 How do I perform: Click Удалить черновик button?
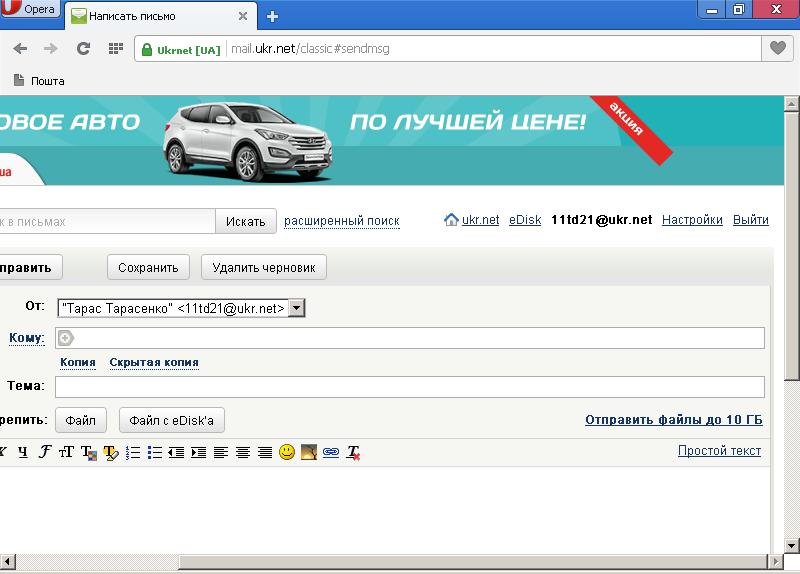264,267
